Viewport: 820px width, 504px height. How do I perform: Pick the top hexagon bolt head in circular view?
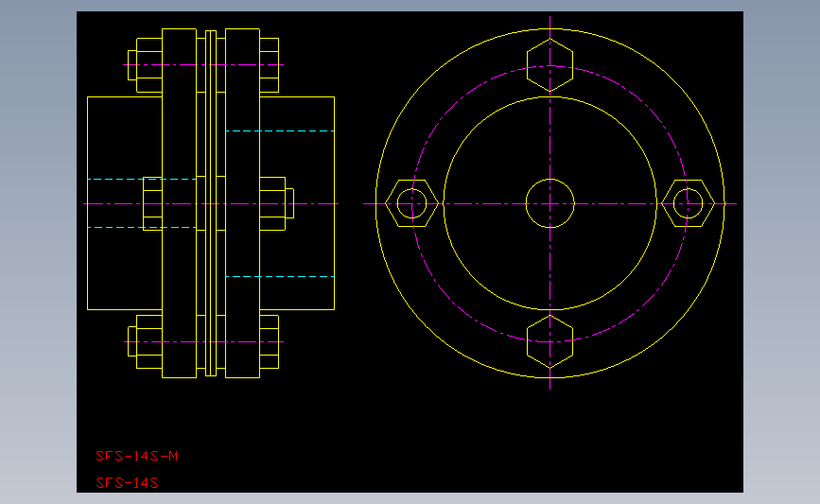pyautogui.click(x=550, y=65)
